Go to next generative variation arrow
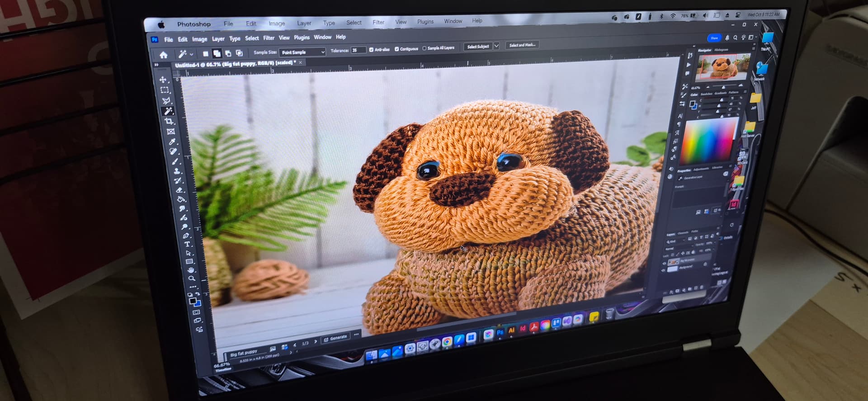The height and width of the screenshot is (401, 868). (x=315, y=342)
